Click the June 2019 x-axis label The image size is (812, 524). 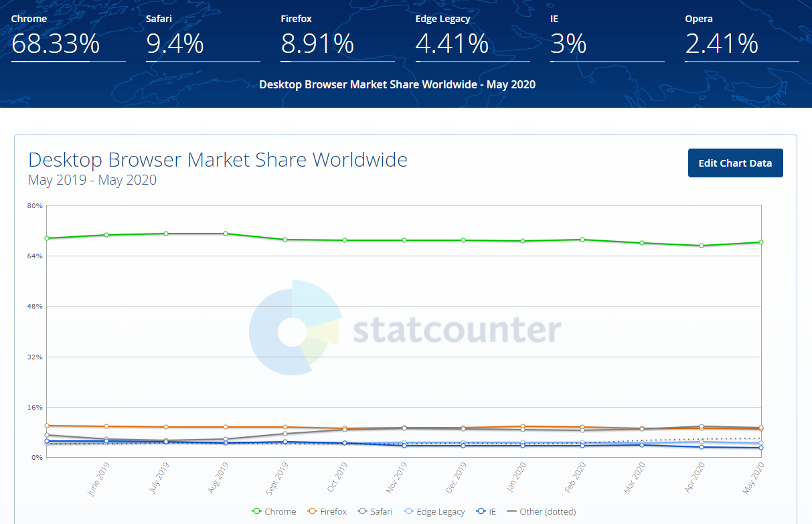click(x=98, y=480)
